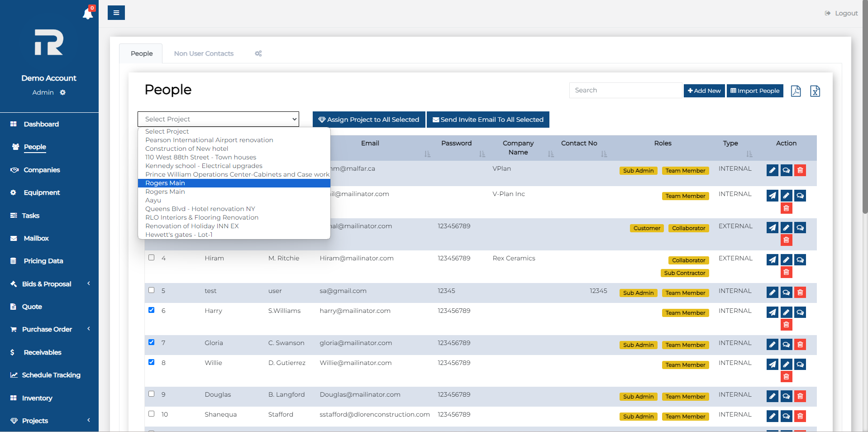Screen dimensions: 868x432
Task: Uncheck the checkbox for Harry
Action: tap(152, 310)
